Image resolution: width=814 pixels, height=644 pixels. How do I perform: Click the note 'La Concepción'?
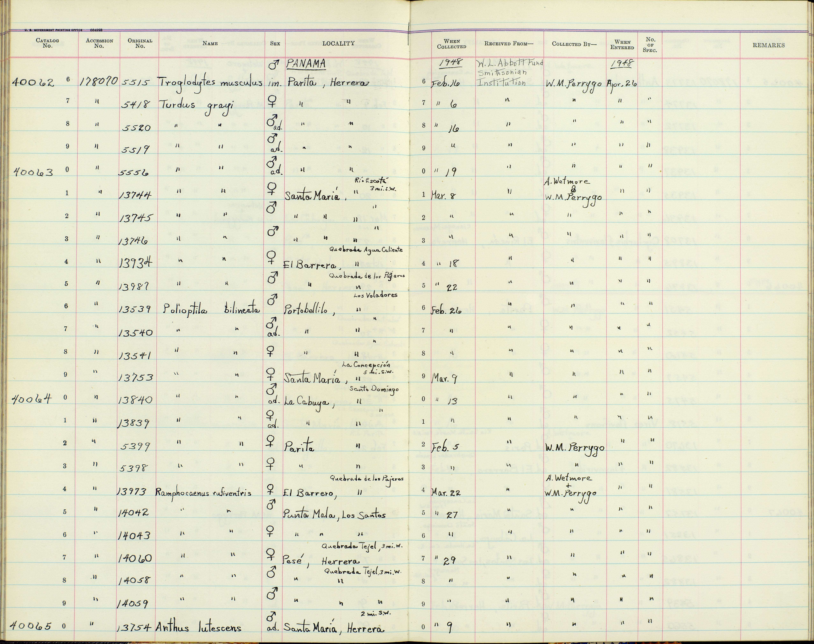click(x=366, y=365)
